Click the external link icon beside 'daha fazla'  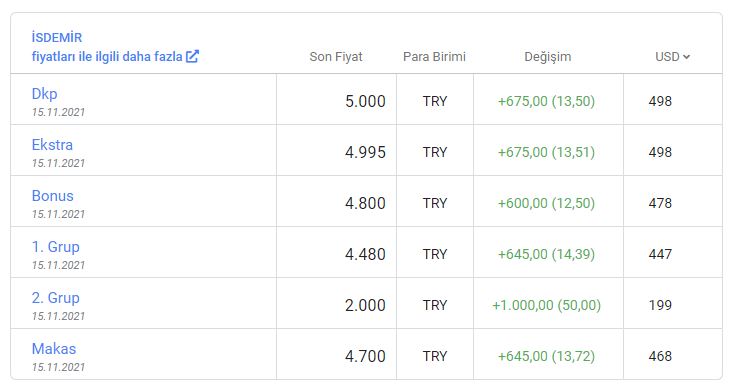tap(192, 57)
